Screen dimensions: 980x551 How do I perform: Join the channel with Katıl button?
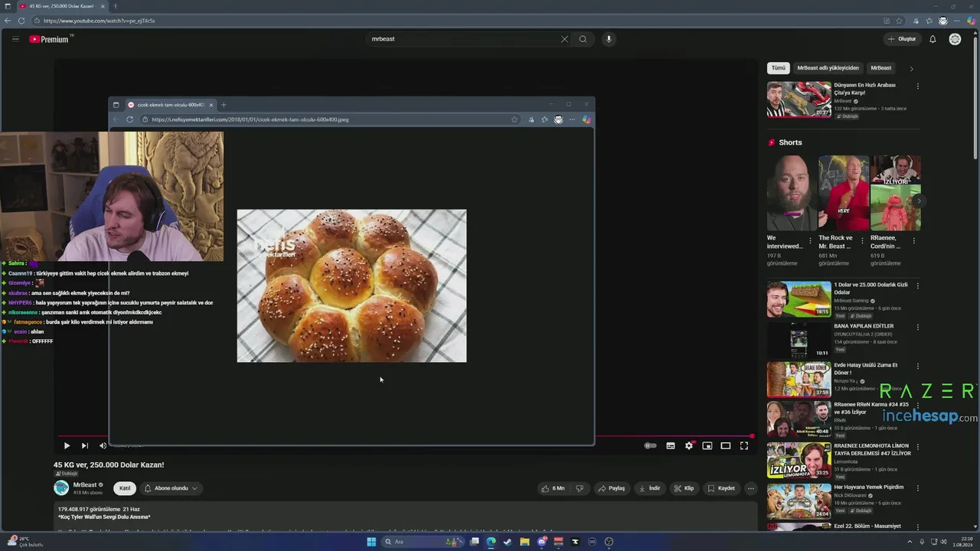[x=125, y=488]
